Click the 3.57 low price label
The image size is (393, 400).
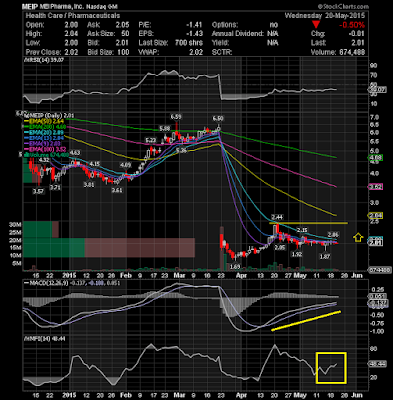[38, 191]
